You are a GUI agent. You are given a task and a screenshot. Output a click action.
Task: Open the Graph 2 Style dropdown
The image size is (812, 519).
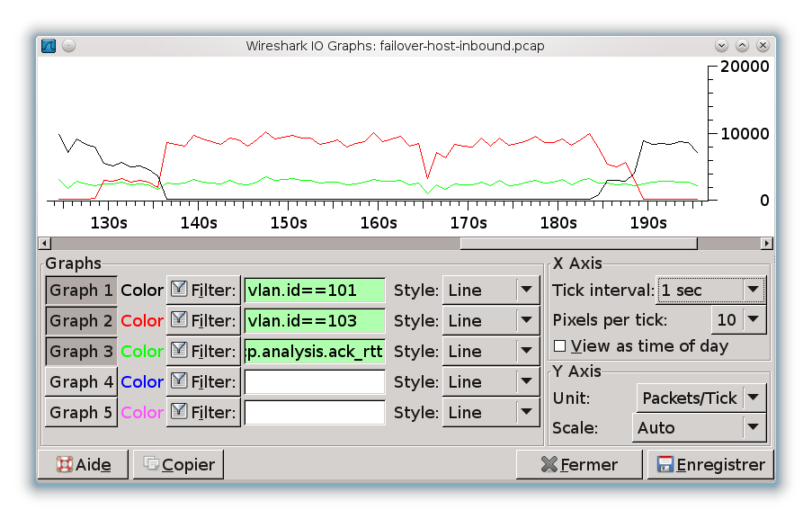491,320
